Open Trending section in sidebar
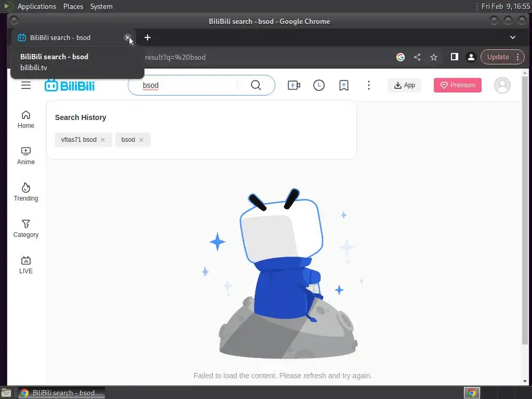The image size is (532, 399). tap(26, 192)
